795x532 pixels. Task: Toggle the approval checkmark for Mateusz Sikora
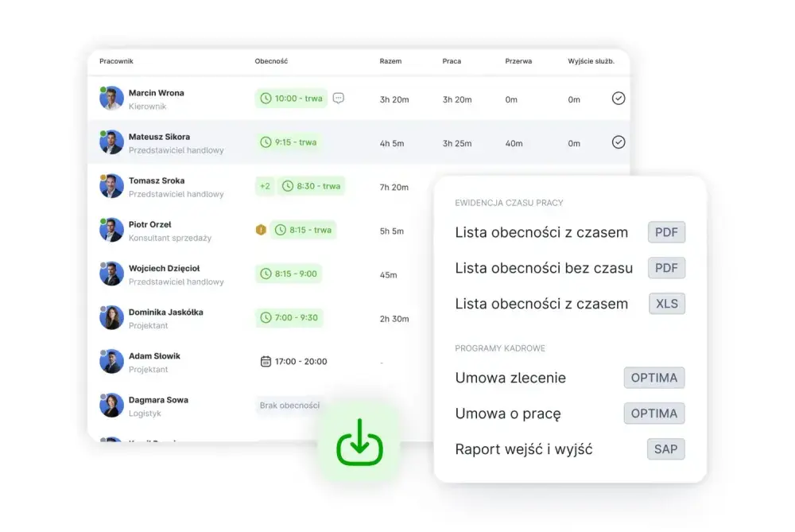click(618, 142)
